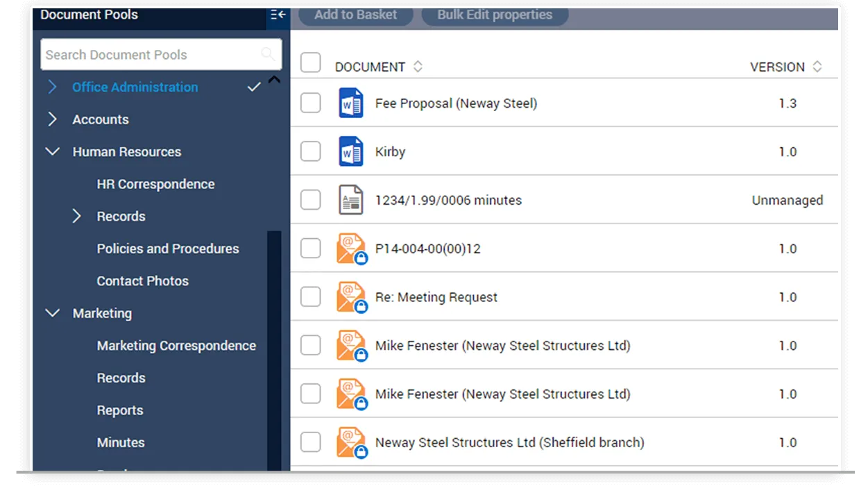This screenshot has height=495, width=868.
Task: Select the Marketing pool
Action: (102, 313)
